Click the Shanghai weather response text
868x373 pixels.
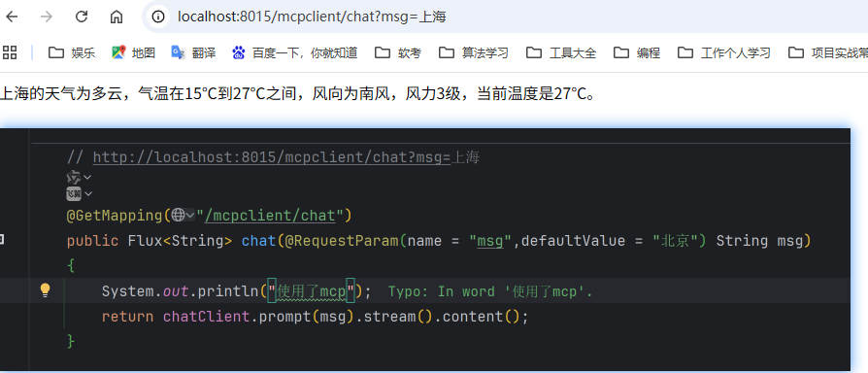pos(298,94)
